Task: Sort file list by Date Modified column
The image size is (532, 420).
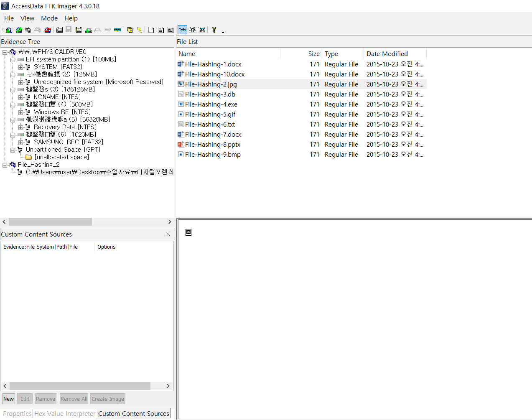Action: (395, 54)
